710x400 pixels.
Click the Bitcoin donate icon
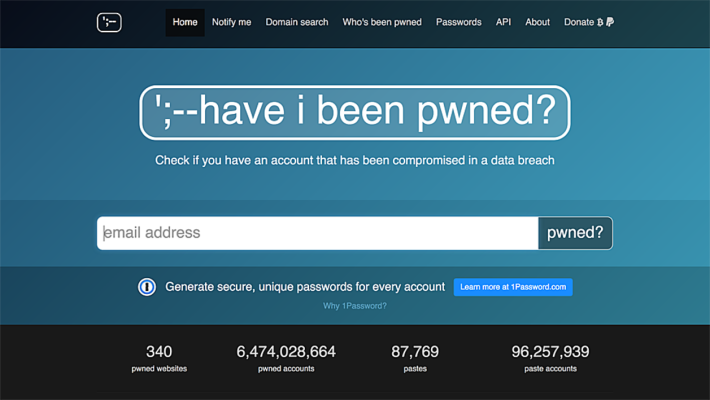(600, 22)
